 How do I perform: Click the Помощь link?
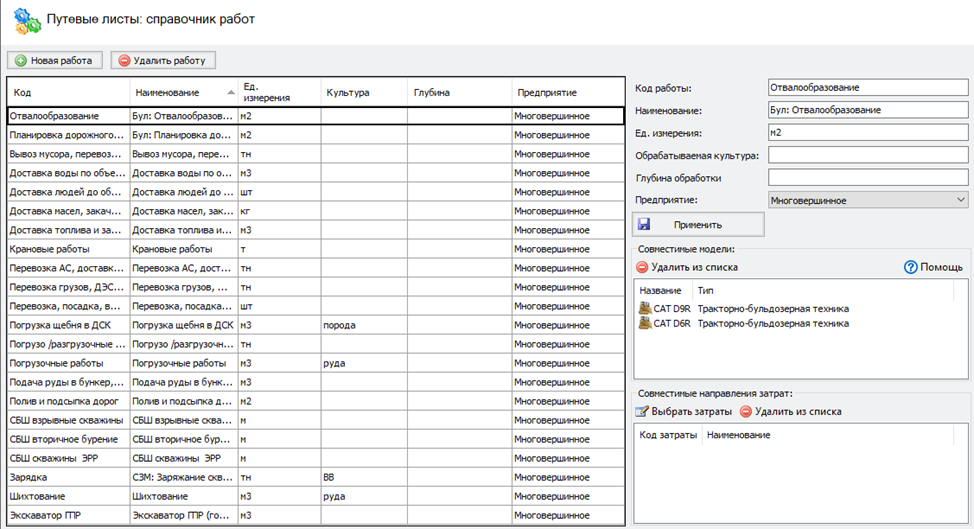click(x=941, y=267)
